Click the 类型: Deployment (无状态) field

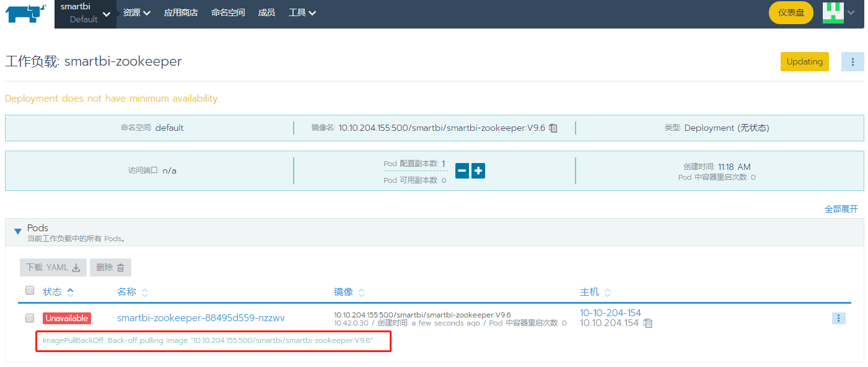[717, 128]
